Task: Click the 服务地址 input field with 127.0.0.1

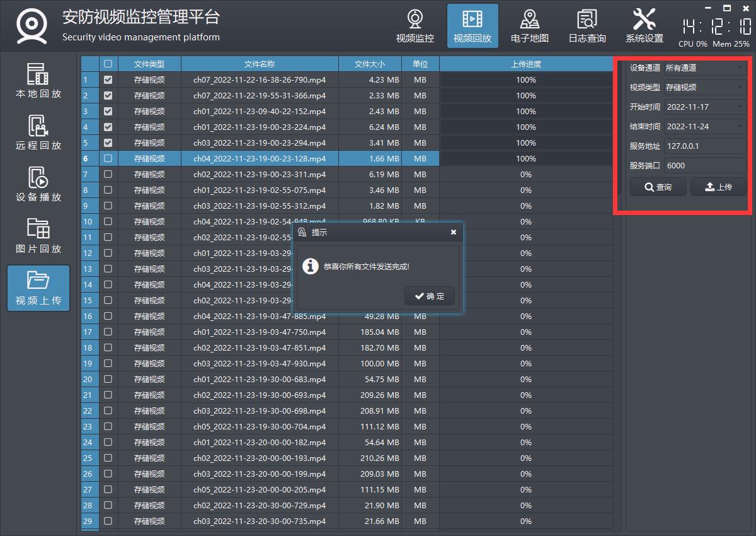Action: click(x=705, y=146)
